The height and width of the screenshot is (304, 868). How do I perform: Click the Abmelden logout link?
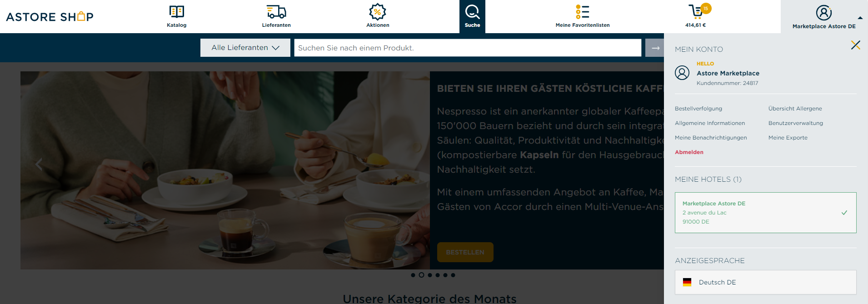[x=689, y=152]
